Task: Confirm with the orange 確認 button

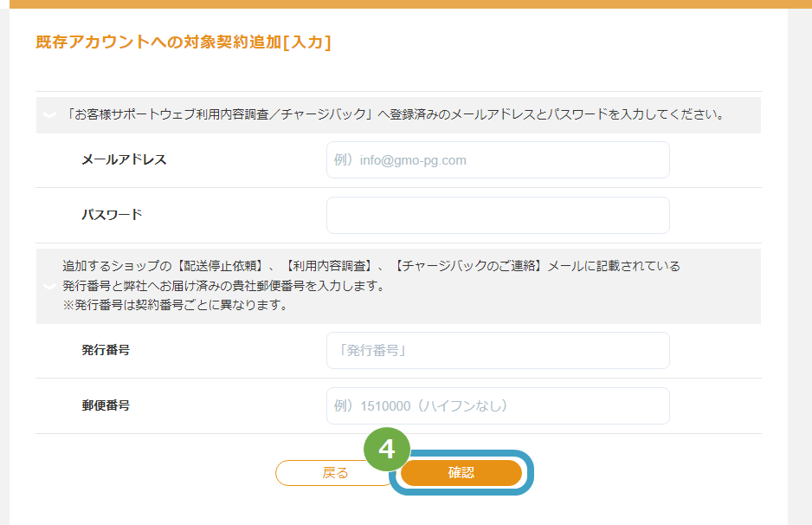Action: (x=461, y=473)
